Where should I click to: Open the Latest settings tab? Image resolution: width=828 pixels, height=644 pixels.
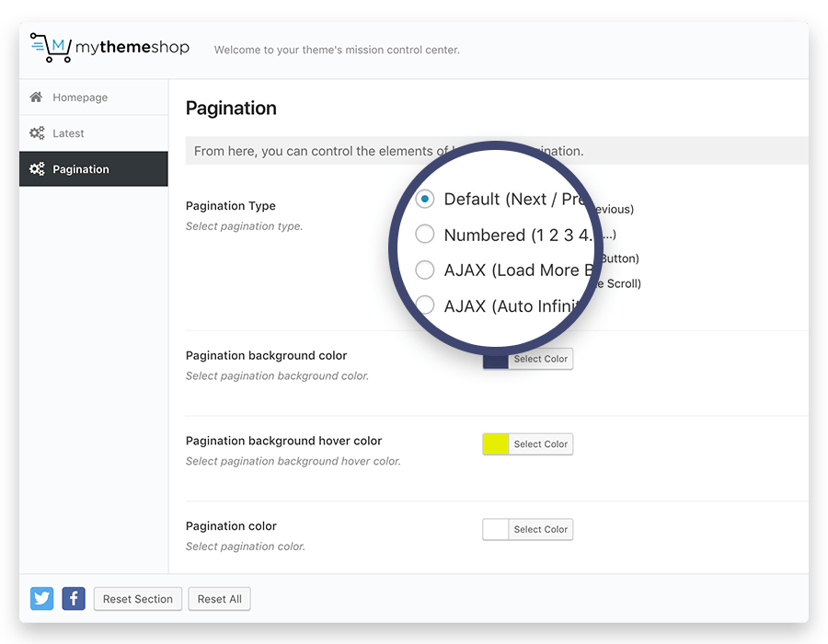[x=94, y=133]
